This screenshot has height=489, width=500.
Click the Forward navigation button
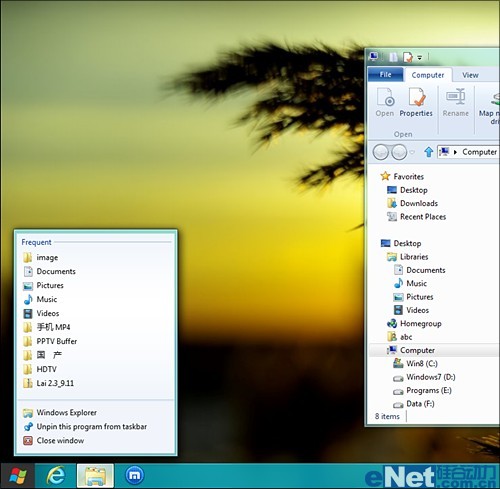coord(399,152)
